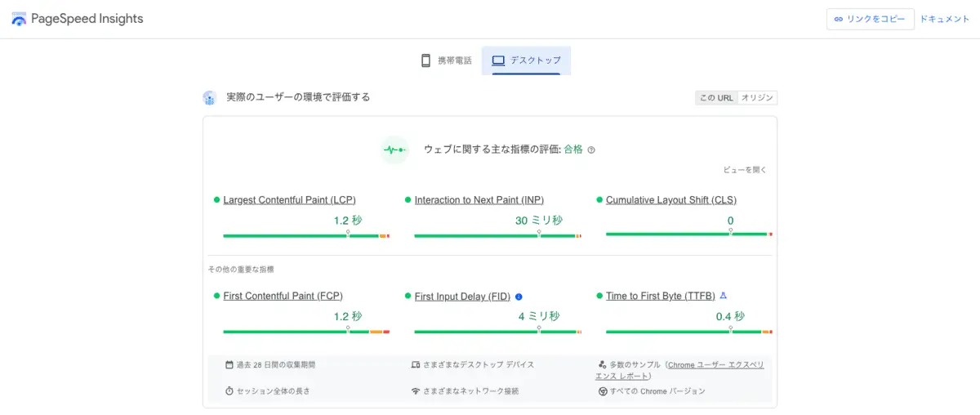Image resolution: width=980 pixels, height=415 pixels.
Task: Open the Largest Contentful Paint (LCP) link
Action: tap(289, 200)
